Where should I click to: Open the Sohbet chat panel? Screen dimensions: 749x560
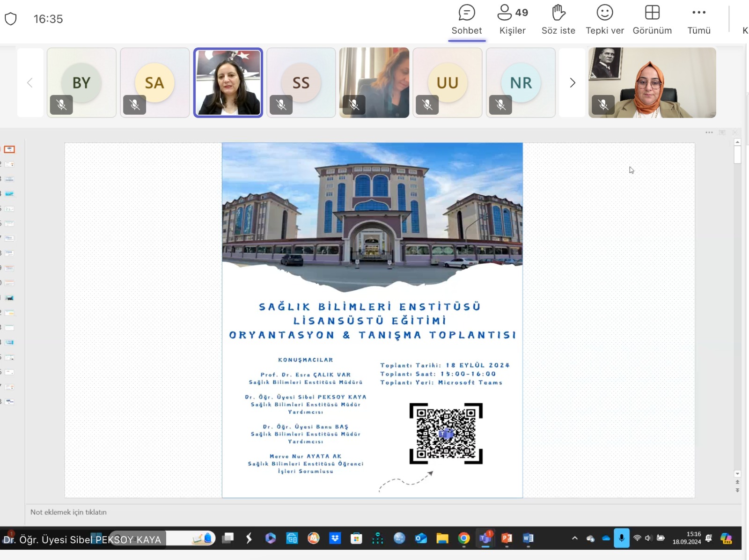click(466, 20)
